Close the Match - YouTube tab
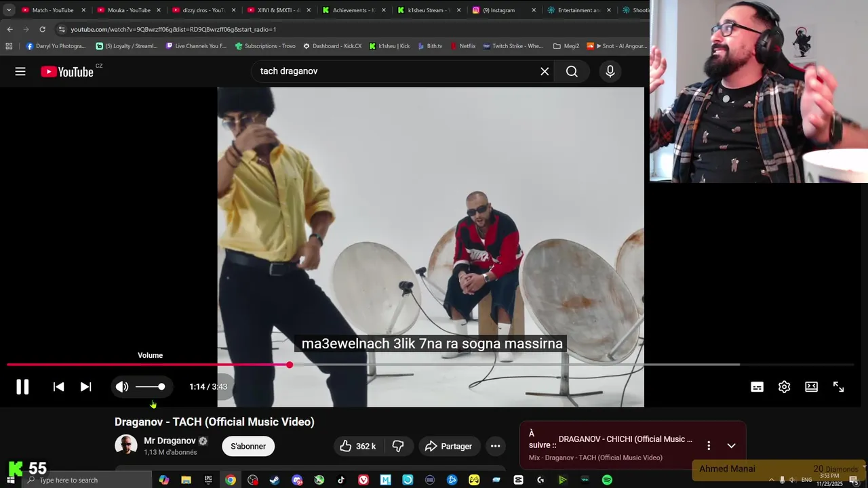Image resolution: width=868 pixels, height=488 pixels. pos(83,10)
